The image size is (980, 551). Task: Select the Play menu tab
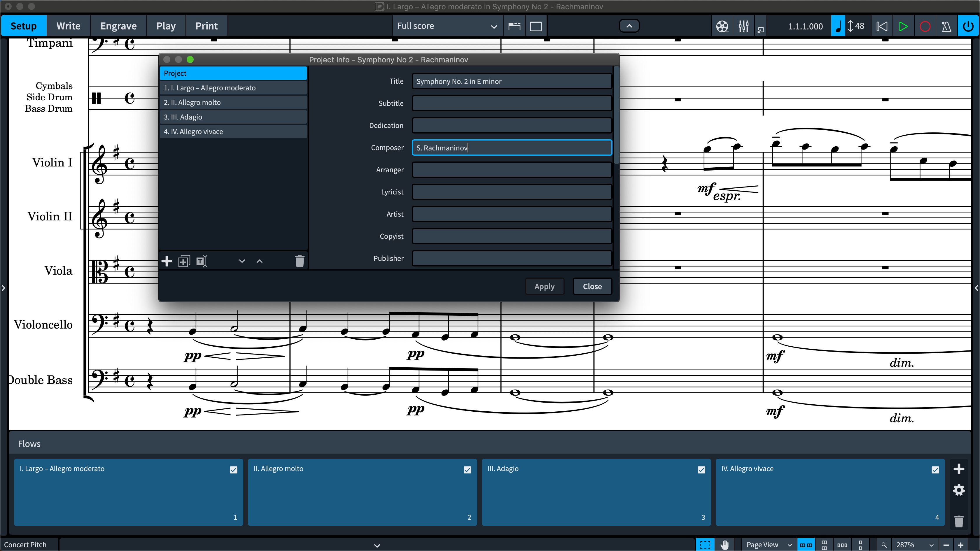coord(166,26)
